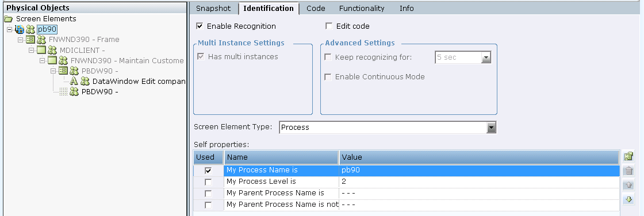
Task: Click window icon beside FNWND390 - Maintain Custome
Action: click(x=52, y=60)
